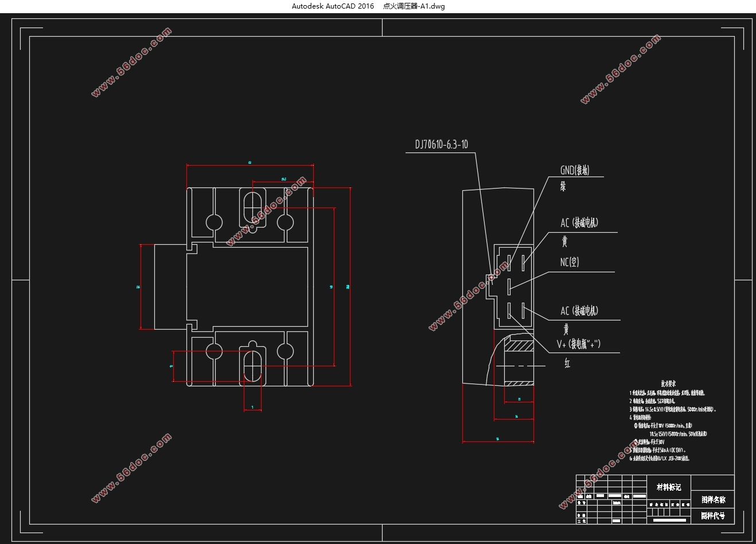Image resolution: width=756 pixels, height=544 pixels.
Task: Click the 红 wire color text
Action: click(x=567, y=363)
